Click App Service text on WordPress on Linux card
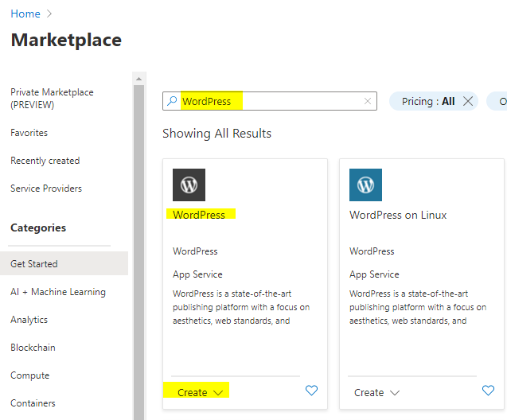 coord(374,274)
